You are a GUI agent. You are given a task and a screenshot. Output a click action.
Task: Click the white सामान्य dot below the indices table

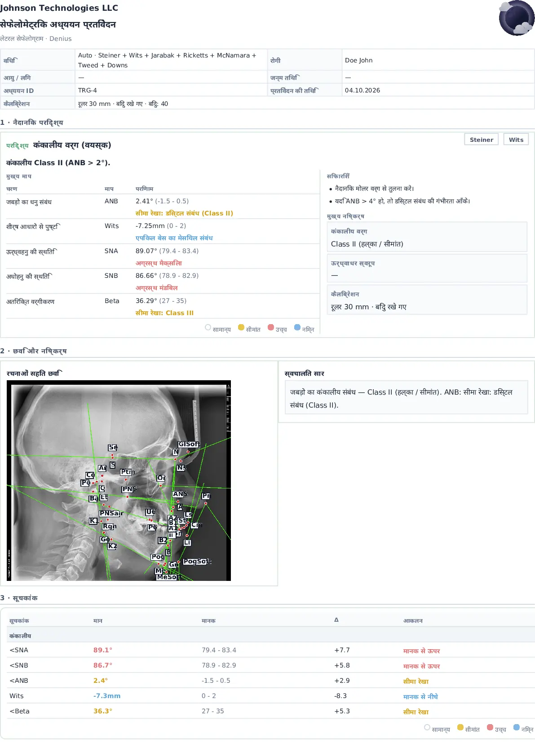click(427, 727)
